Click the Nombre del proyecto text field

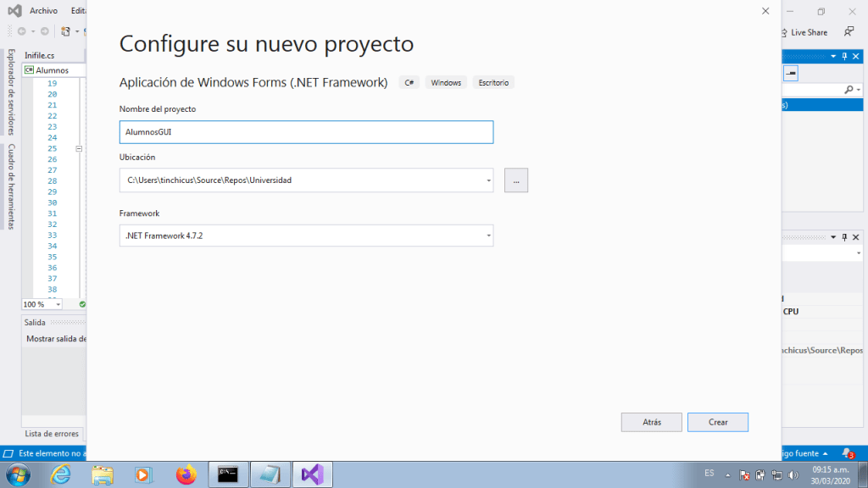pos(306,132)
